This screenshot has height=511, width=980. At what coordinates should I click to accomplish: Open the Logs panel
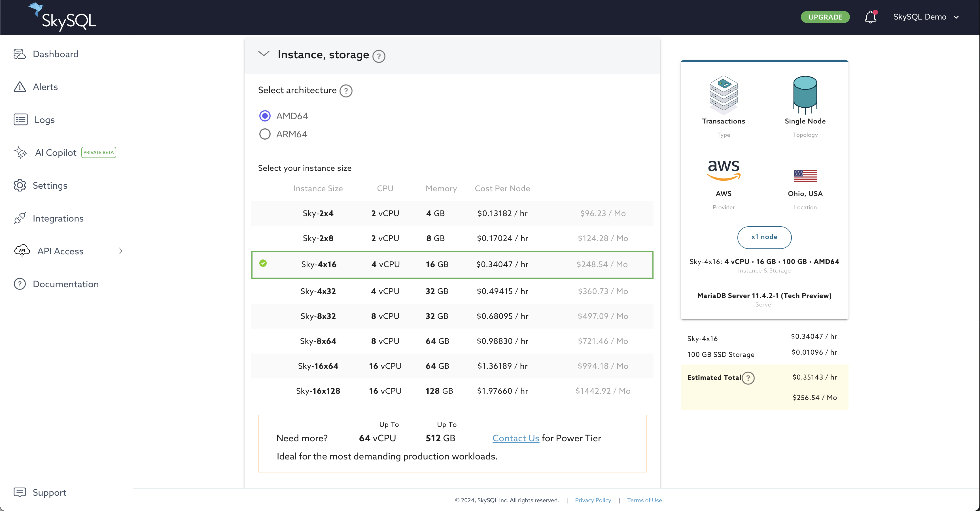(x=44, y=119)
